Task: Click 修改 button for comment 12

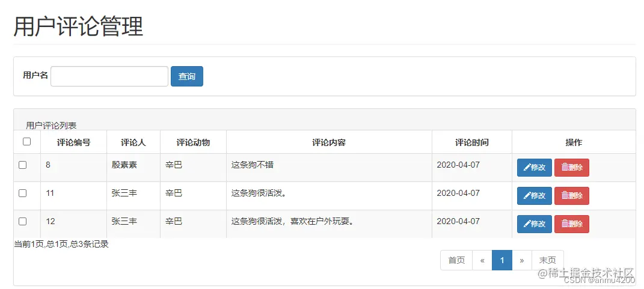Action: click(535, 224)
